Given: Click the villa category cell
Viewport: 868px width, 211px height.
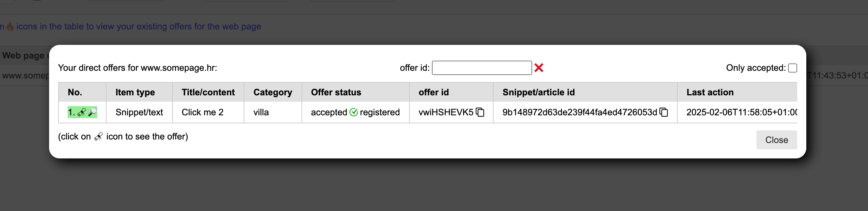Looking at the screenshot, I should [x=261, y=112].
